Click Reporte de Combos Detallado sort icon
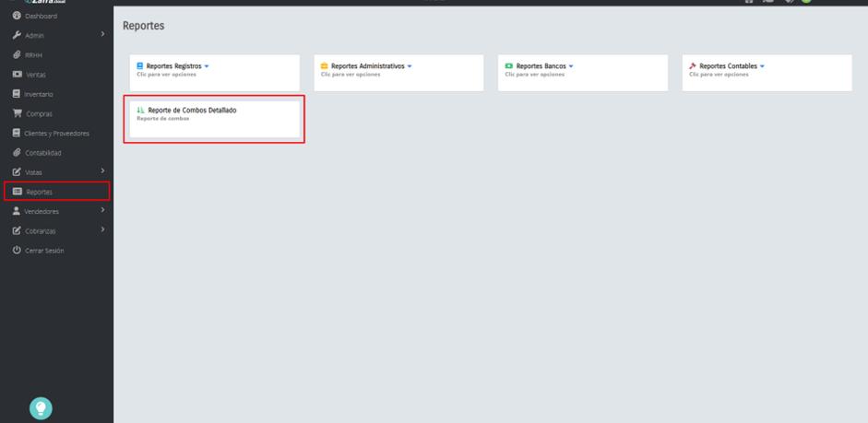The image size is (868, 423). coord(140,110)
